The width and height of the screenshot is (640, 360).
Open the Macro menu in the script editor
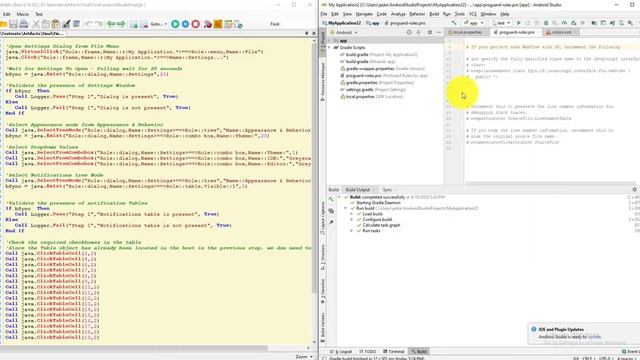[22, 14]
